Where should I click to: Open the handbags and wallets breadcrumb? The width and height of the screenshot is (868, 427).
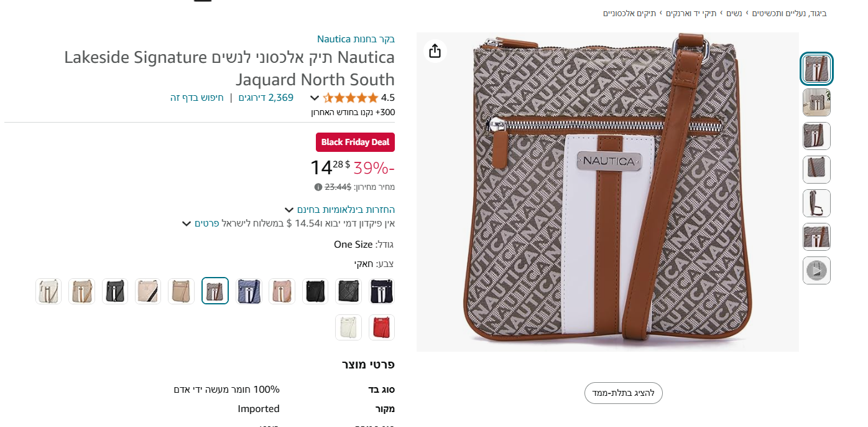pyautogui.click(x=691, y=13)
